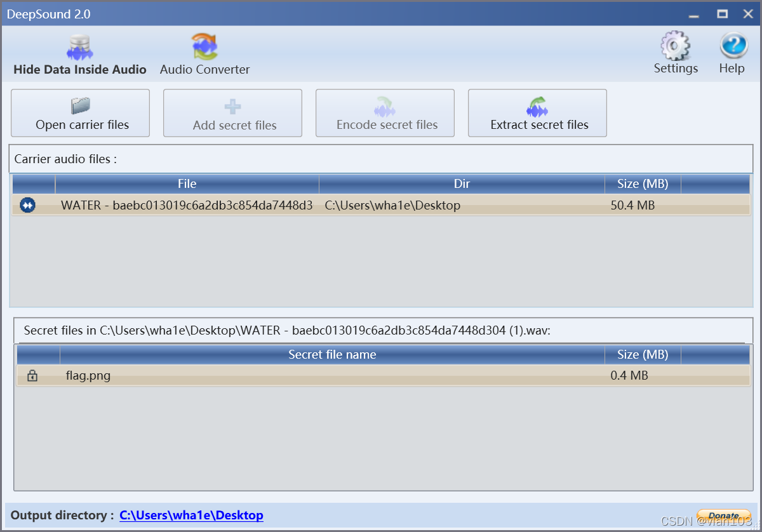Click the File column header in the carrier list
The width and height of the screenshot is (762, 532).
click(x=187, y=184)
